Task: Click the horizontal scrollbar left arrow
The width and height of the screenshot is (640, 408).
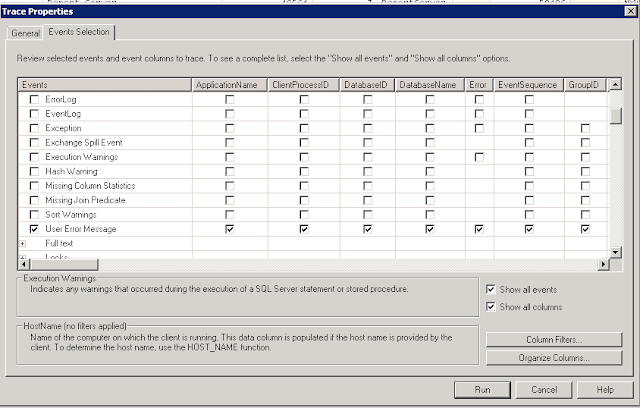Action: [x=24, y=264]
